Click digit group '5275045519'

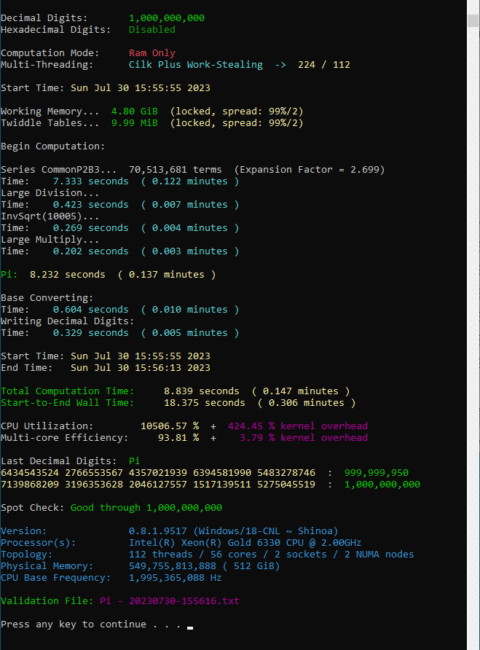coord(286,484)
